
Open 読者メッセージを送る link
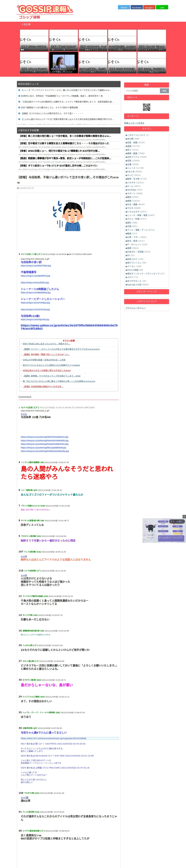(x=134, y=123)
